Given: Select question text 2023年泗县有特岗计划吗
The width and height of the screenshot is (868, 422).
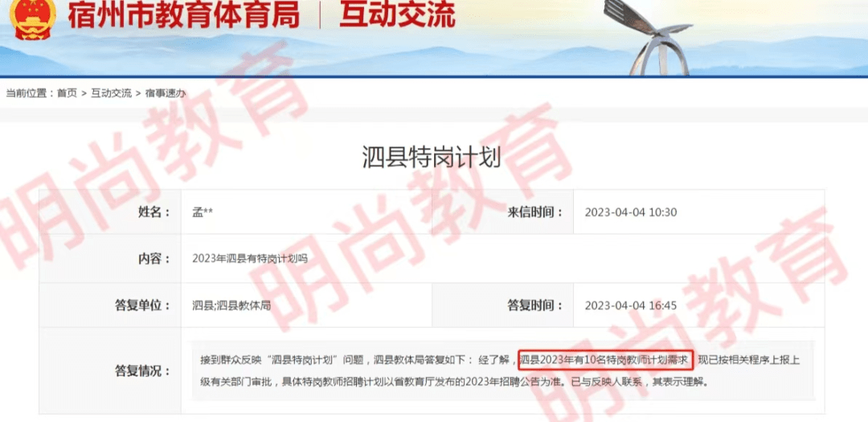Looking at the screenshot, I should click(249, 259).
